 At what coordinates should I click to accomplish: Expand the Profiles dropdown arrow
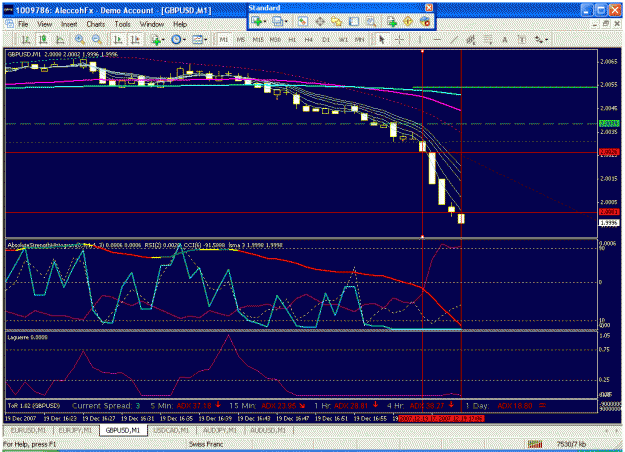pos(286,22)
